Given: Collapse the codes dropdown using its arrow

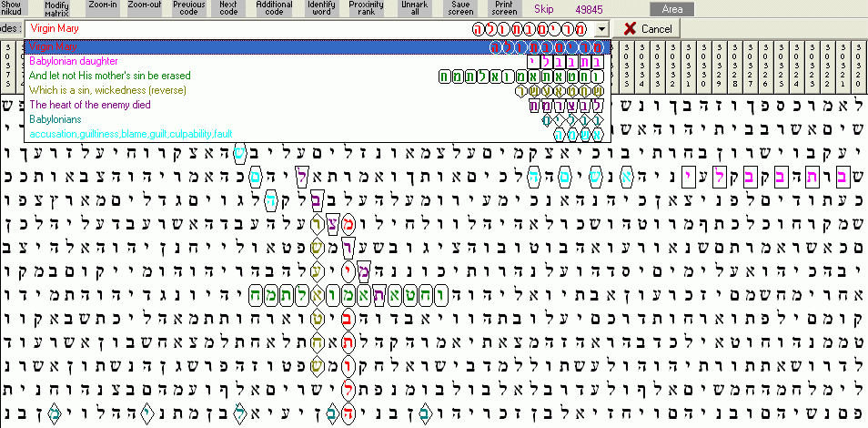Looking at the screenshot, I should coord(600,29).
